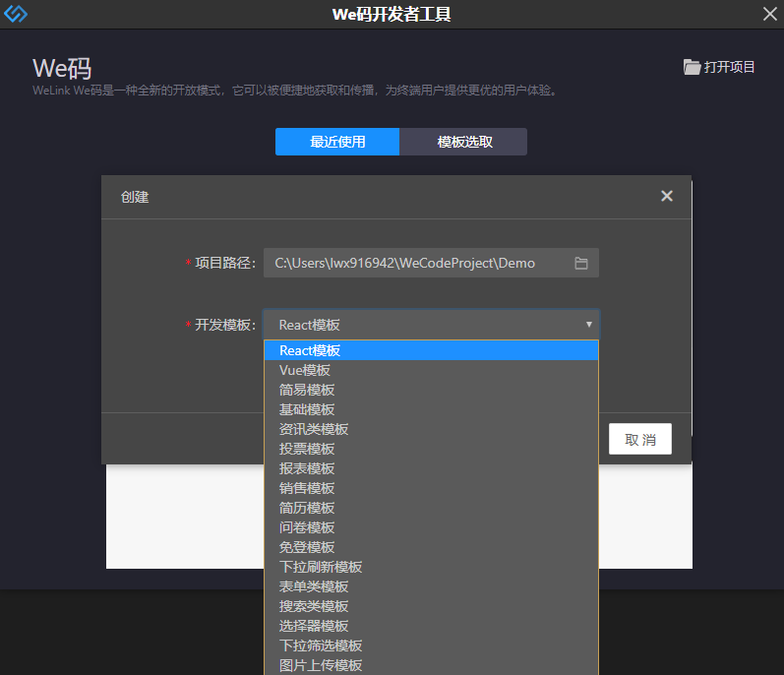Close the 创建 dialog with X
Viewport: 784px width, 675px height.
tap(667, 196)
